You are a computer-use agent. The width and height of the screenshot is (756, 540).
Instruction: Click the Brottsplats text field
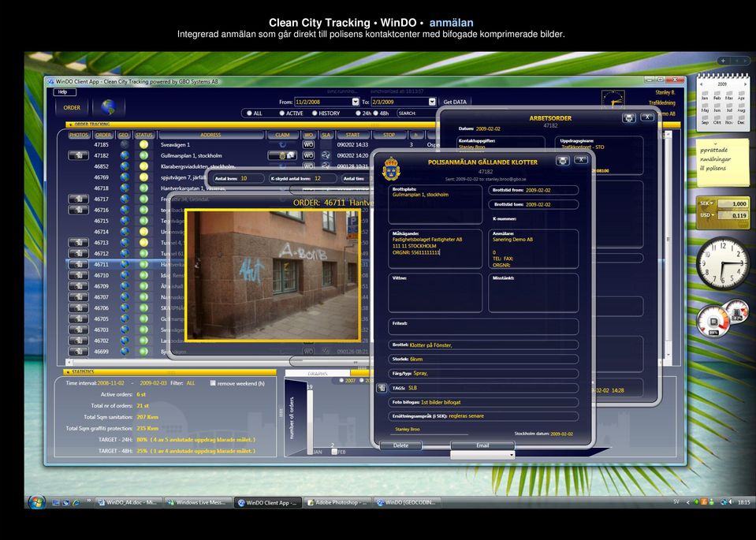tap(435, 204)
